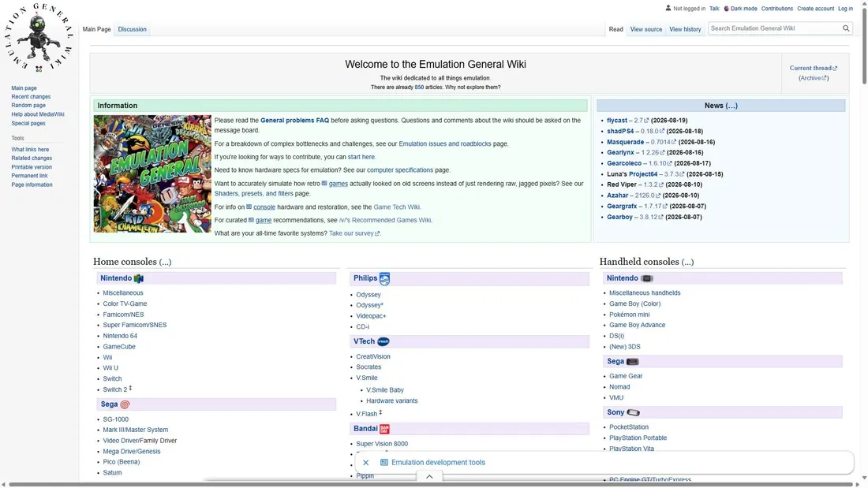Click the Emulation General collage image
Screen dimensions: 868x488
coord(152,173)
